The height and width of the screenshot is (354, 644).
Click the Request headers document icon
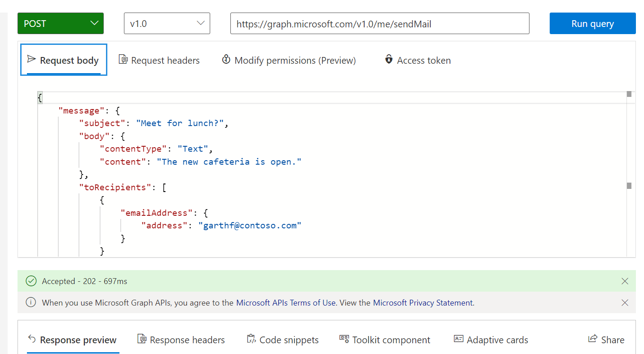point(123,59)
